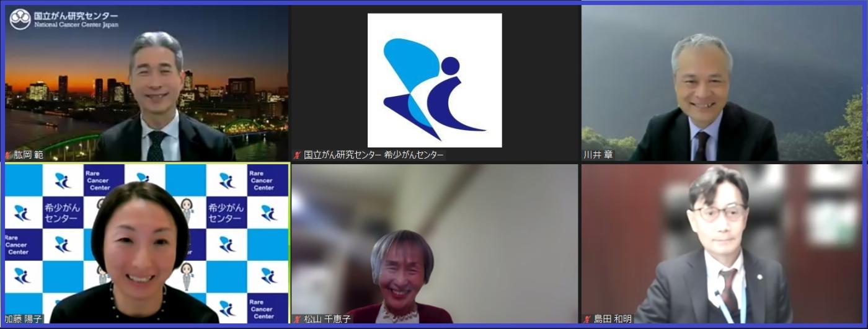The image size is (868, 329).
Task: Select the active speaker video tile of 加藤 陽子
Action: pyautogui.click(x=146, y=243)
